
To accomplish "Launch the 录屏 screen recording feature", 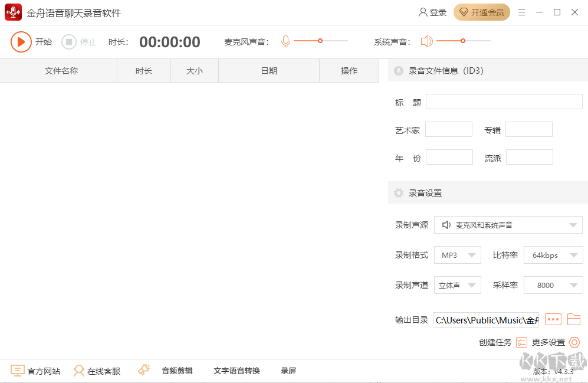I will pos(288,371).
